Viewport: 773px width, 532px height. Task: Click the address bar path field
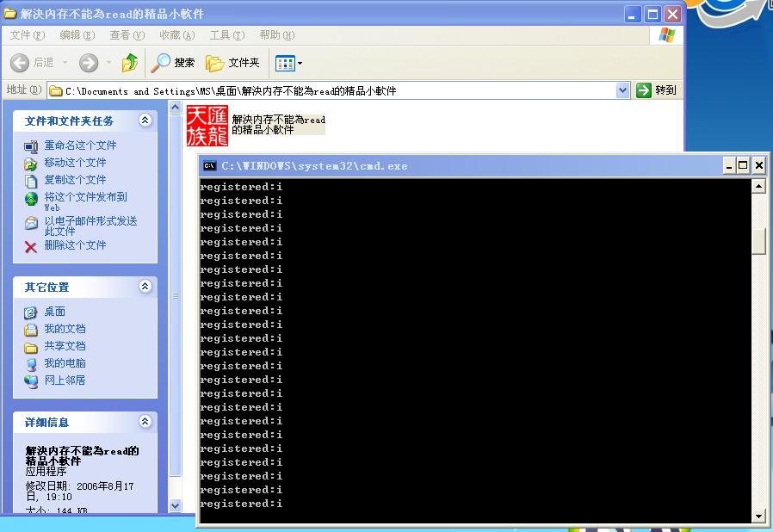(x=336, y=90)
